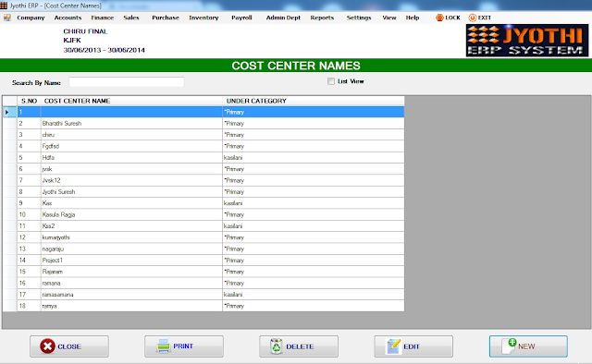Image resolution: width=592 pixels, height=364 pixels.
Task: Open the Accounts menu
Action: pos(68,18)
